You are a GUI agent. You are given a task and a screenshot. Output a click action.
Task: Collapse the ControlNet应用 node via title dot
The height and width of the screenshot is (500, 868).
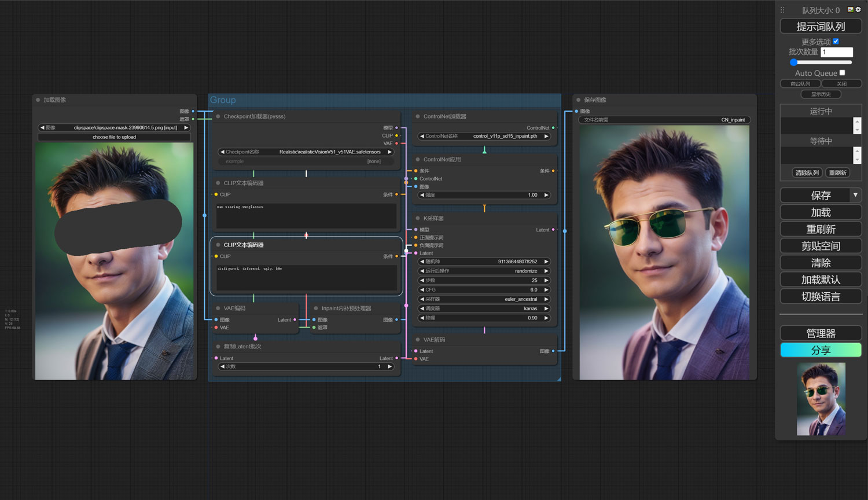[418, 159]
